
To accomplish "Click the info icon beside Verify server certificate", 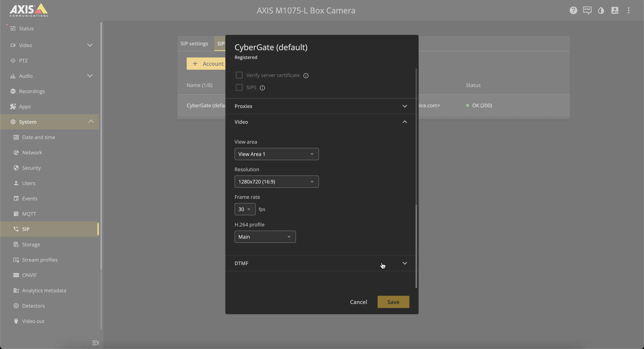I will [306, 76].
